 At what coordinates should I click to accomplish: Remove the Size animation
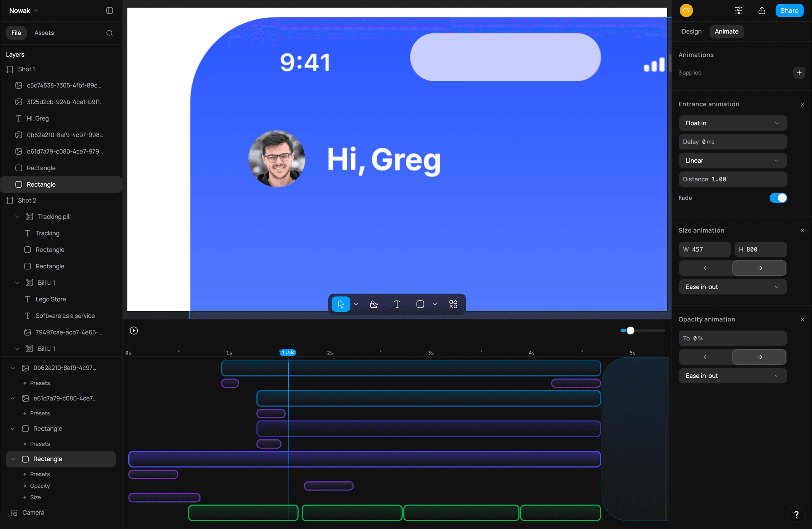coord(802,231)
